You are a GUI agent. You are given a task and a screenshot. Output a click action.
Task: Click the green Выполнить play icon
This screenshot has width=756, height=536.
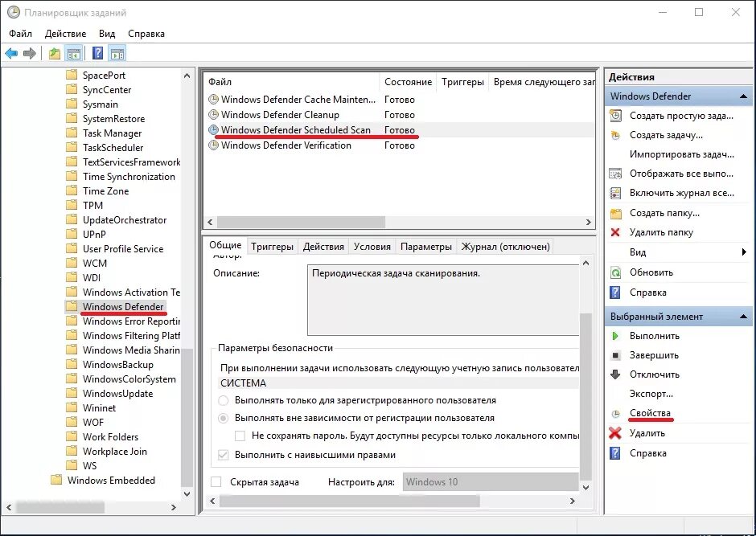pyautogui.click(x=615, y=336)
